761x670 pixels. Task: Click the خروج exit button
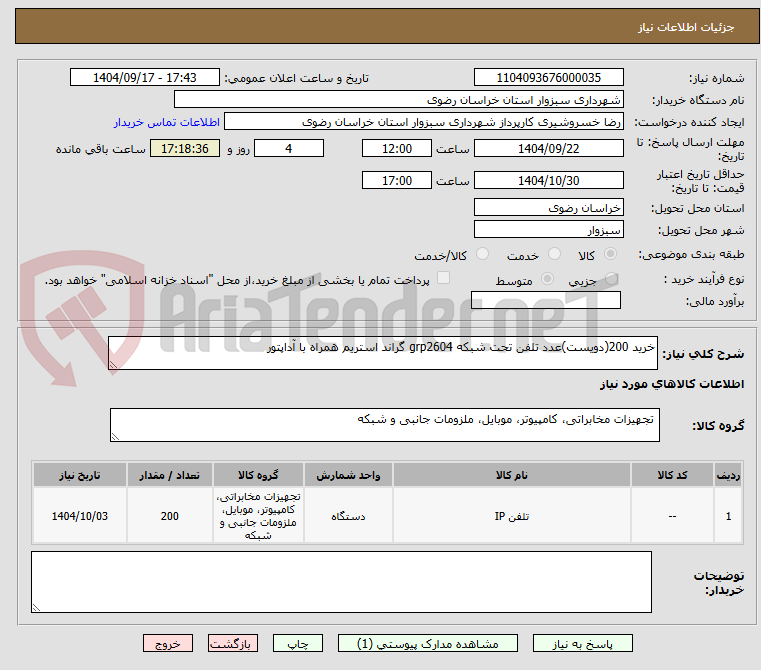coord(167,643)
